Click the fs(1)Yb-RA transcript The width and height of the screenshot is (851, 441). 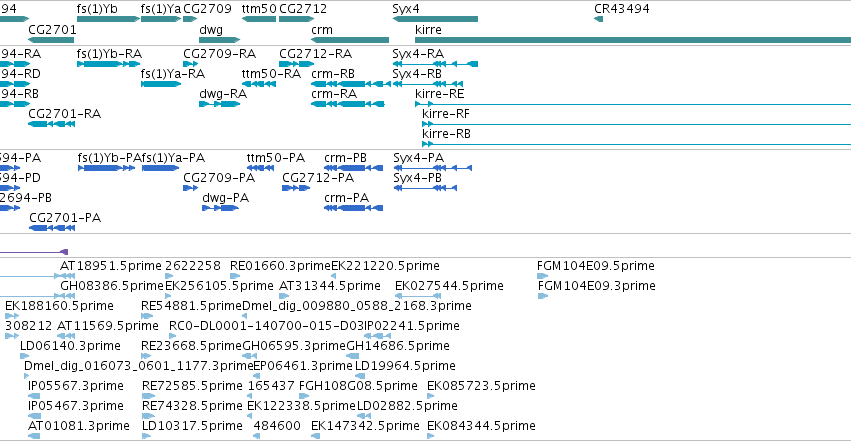click(x=109, y=64)
